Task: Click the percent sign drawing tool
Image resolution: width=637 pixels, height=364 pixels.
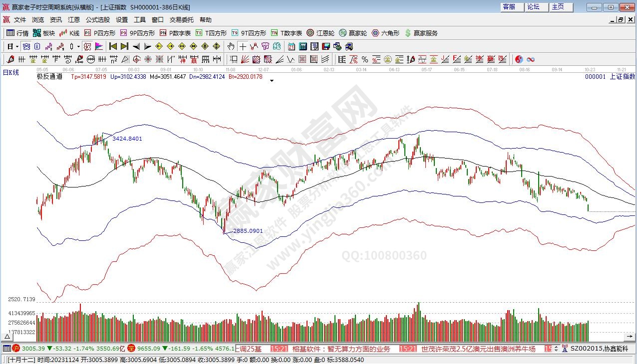Action: tap(365, 59)
